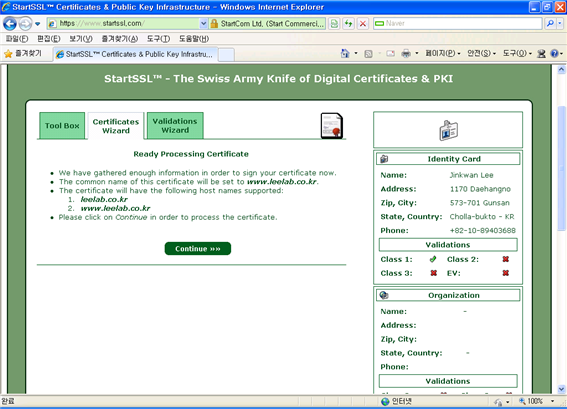Open the recent pages dropdown arrow
Screen dimensions: 567x409
point(38,24)
